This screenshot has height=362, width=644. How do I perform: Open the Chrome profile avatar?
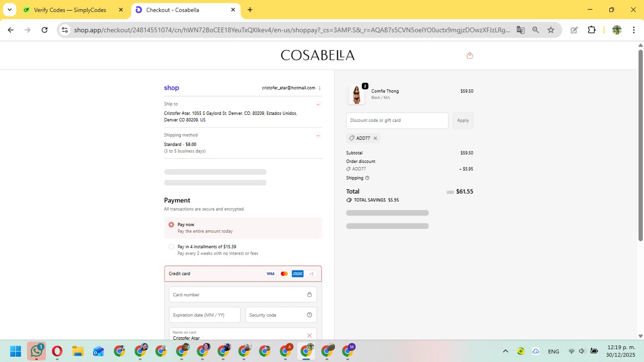(x=617, y=30)
